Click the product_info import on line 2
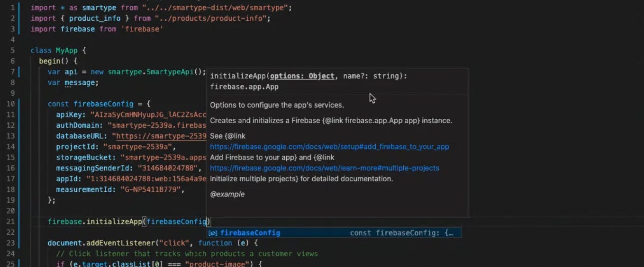The height and width of the screenshot is (267, 644). point(95,18)
